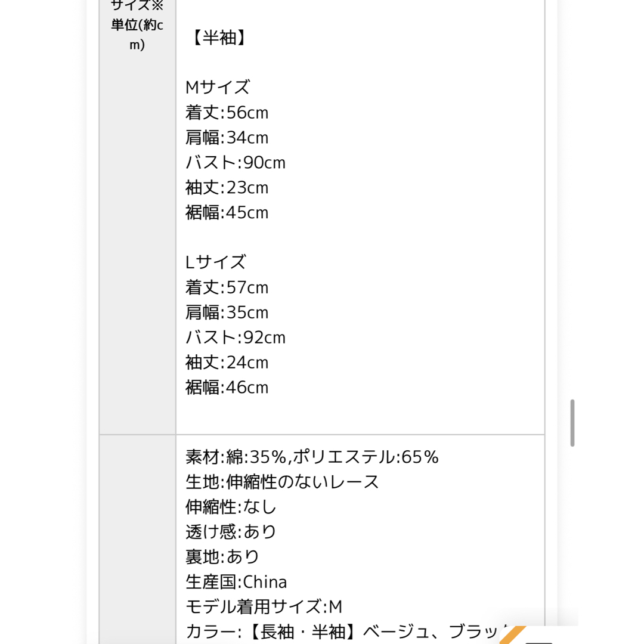Click the 【半袖】 heading text
The image size is (644, 644).
coord(218,38)
